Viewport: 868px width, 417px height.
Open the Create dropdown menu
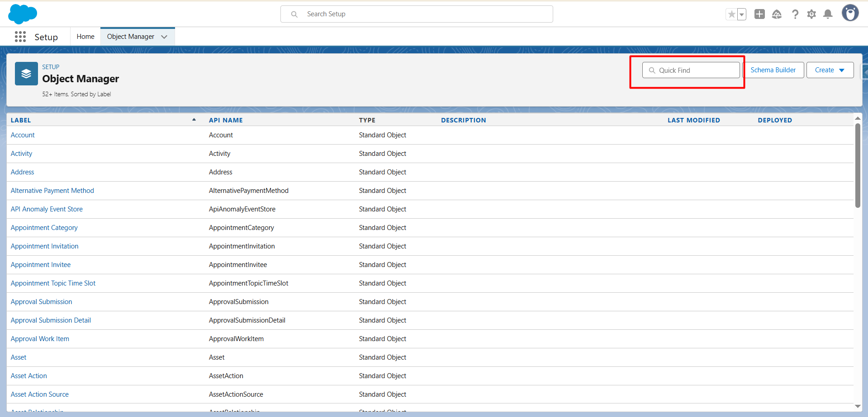[830, 70]
